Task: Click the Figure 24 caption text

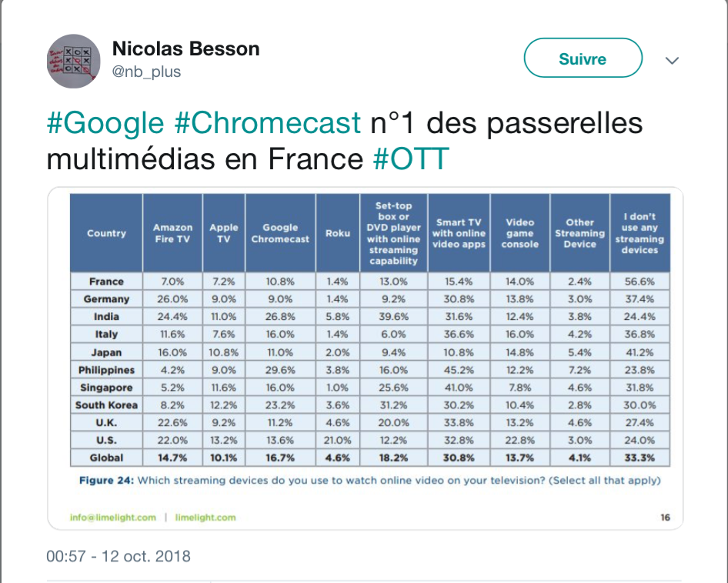Action: tap(369, 481)
